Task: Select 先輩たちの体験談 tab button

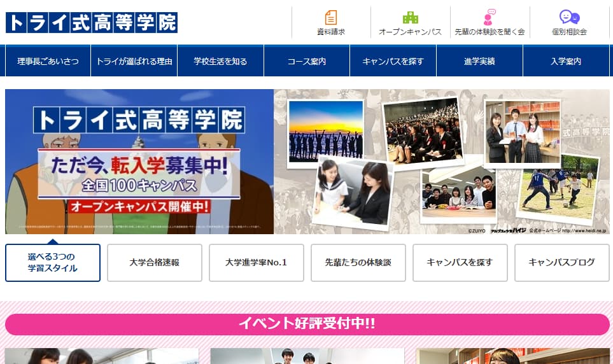Action: pyautogui.click(x=358, y=262)
